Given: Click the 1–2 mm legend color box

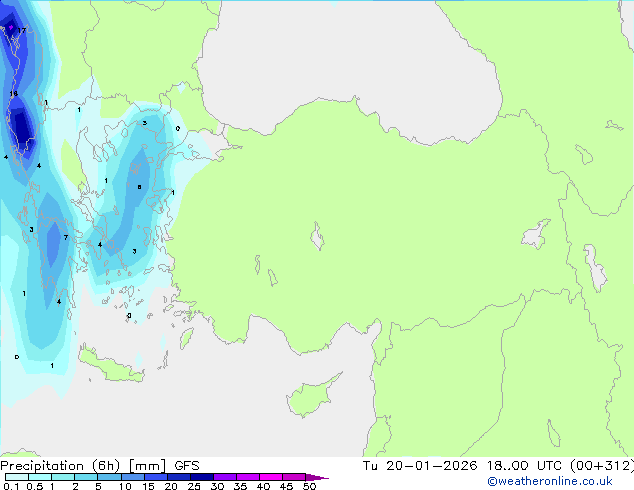Looking at the screenshot, I should [x=63, y=477].
